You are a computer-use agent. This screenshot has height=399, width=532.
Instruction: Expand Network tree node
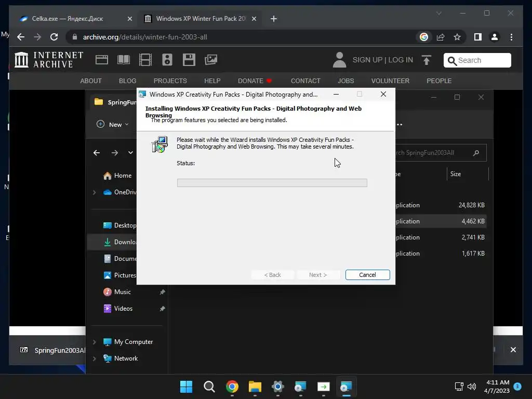tap(95, 358)
